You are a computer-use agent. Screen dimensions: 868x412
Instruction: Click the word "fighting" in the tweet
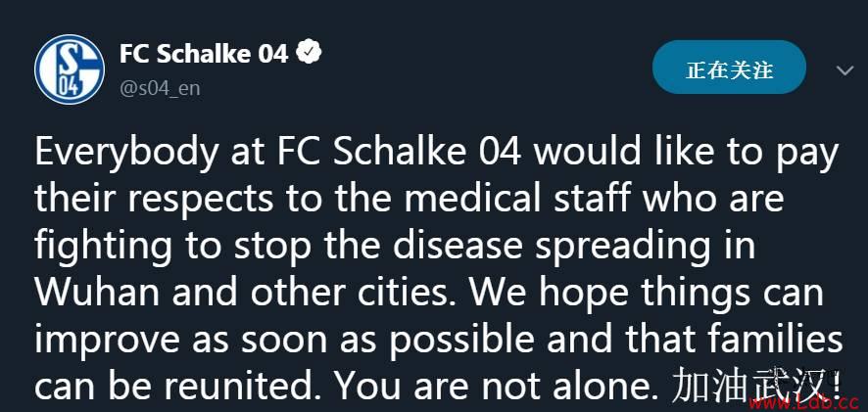104,248
